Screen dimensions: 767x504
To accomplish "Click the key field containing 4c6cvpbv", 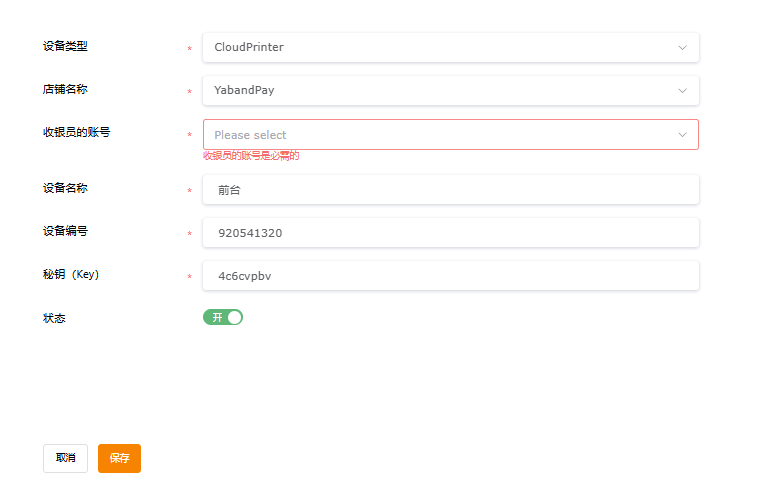I will (451, 276).
